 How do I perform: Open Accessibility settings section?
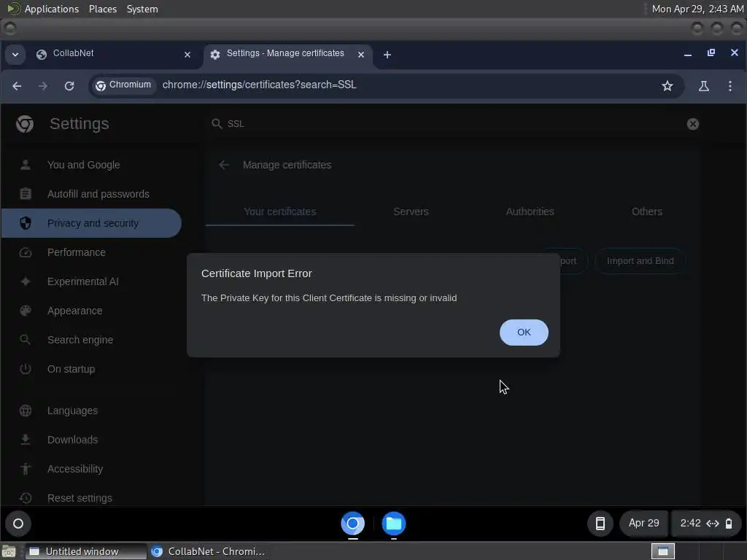(91, 469)
